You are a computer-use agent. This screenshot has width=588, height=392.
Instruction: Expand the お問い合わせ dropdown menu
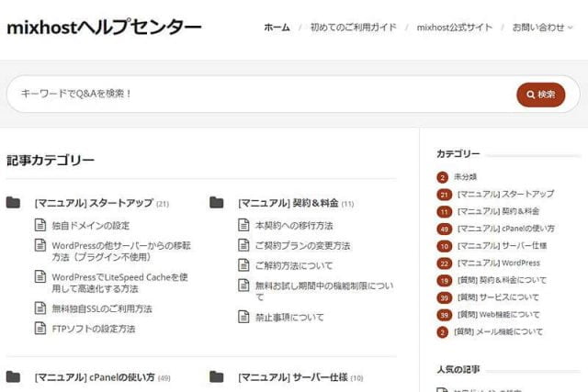(542, 28)
